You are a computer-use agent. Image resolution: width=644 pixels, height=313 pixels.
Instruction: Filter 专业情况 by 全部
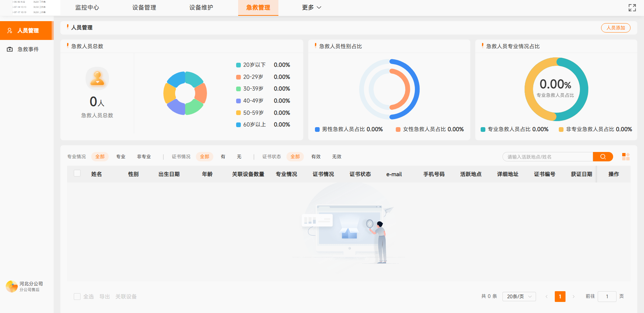tap(100, 157)
